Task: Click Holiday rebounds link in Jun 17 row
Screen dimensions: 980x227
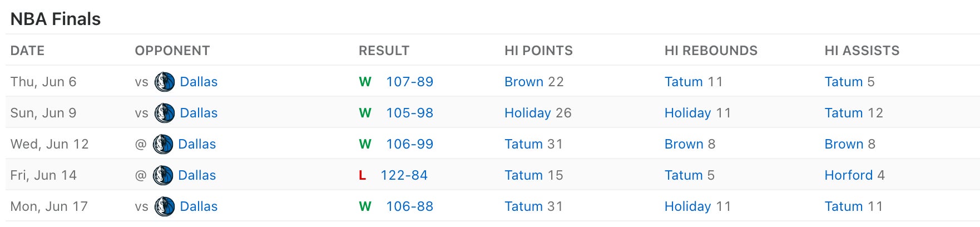Action: pos(687,206)
